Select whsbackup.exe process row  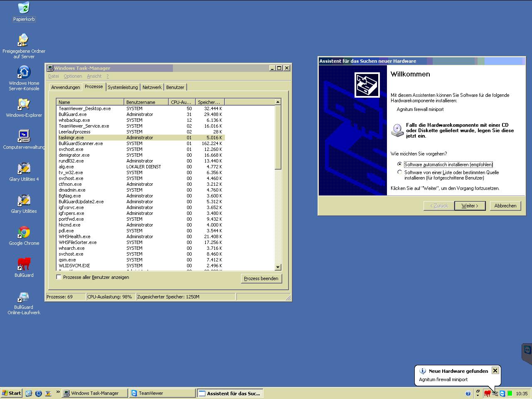pyautogui.click(x=140, y=120)
